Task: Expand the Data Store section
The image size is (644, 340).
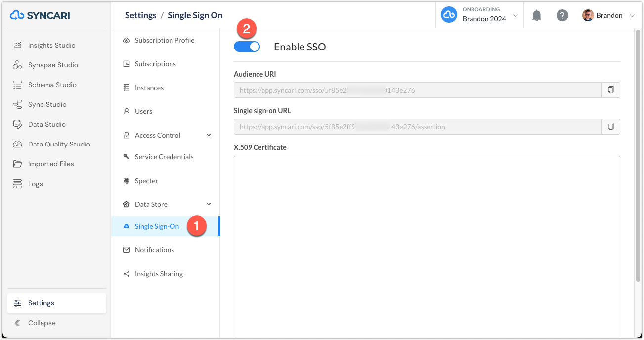Action: [x=209, y=204]
